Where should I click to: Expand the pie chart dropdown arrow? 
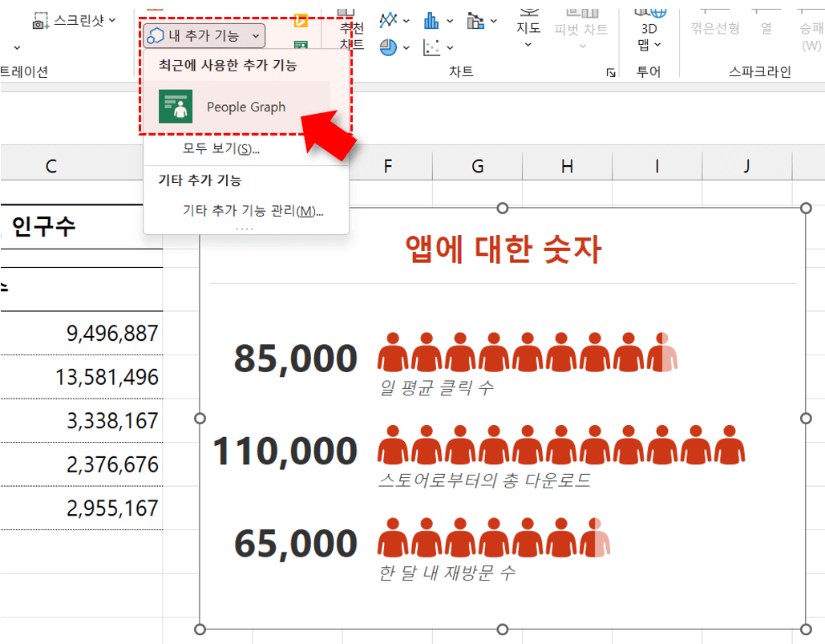click(x=406, y=48)
